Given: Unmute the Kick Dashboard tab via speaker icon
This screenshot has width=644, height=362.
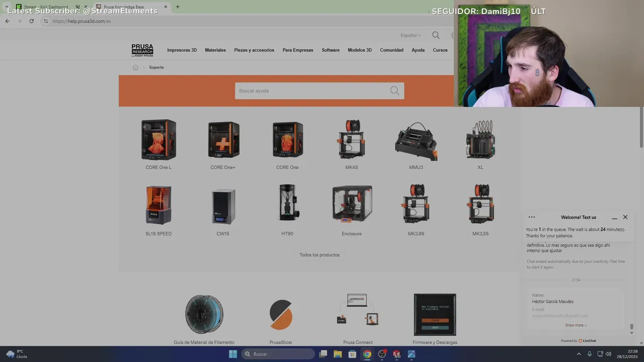Looking at the screenshot, I should (x=77, y=7).
